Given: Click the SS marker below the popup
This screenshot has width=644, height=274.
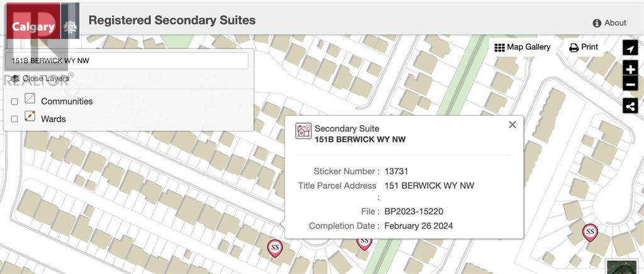Looking at the screenshot, I should click(364, 243).
